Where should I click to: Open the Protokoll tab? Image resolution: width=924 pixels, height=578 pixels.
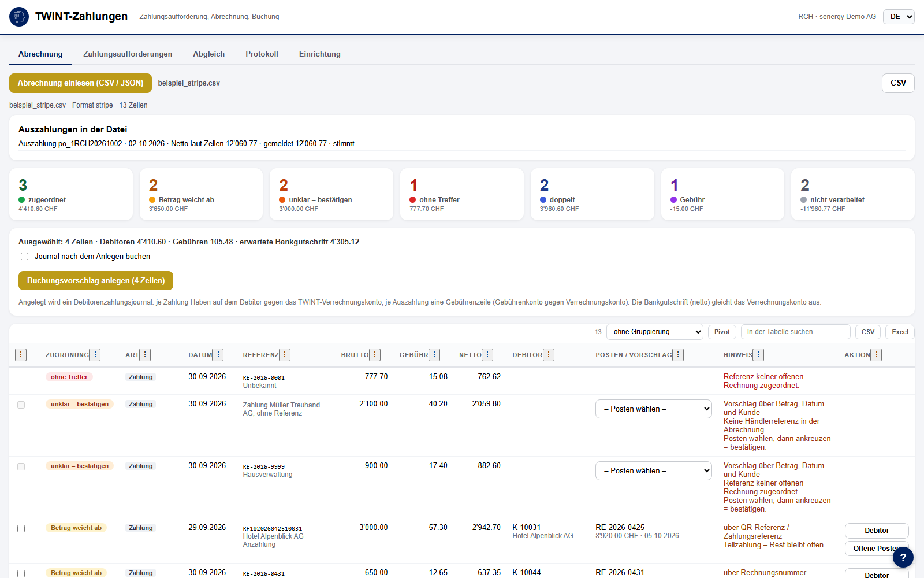[x=262, y=54]
